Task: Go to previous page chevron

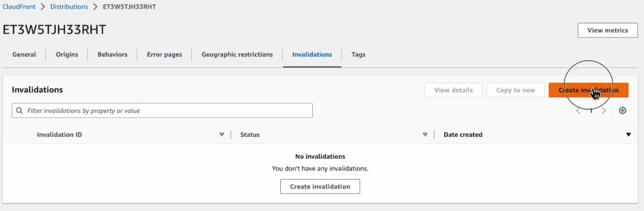Action: 578,111
